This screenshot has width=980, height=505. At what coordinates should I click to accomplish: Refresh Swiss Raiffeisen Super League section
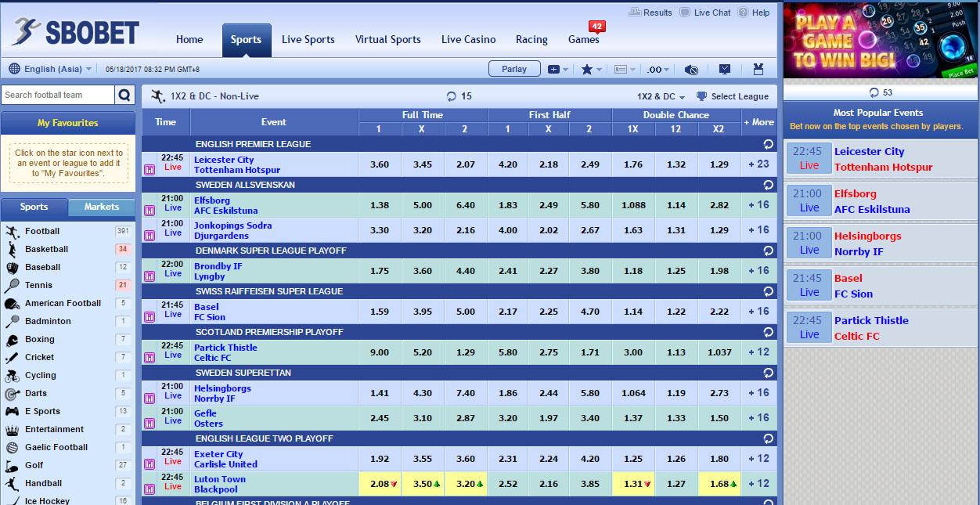pyautogui.click(x=768, y=291)
